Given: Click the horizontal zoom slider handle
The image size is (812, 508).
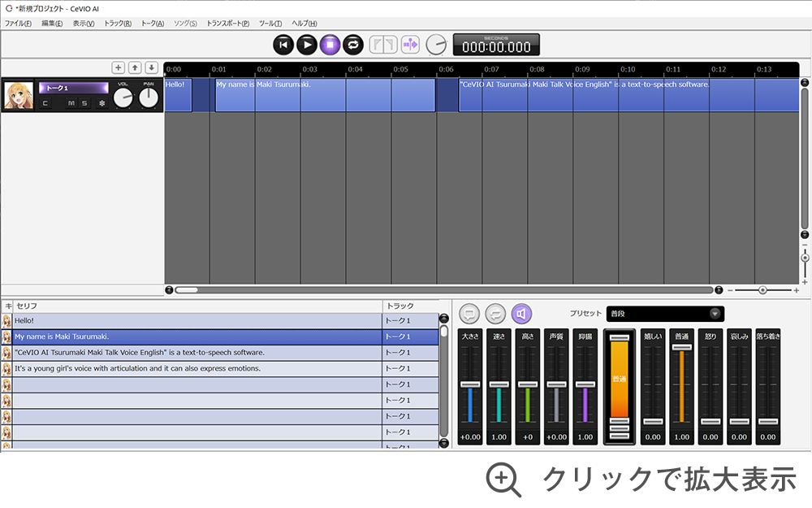Looking at the screenshot, I should point(762,290).
